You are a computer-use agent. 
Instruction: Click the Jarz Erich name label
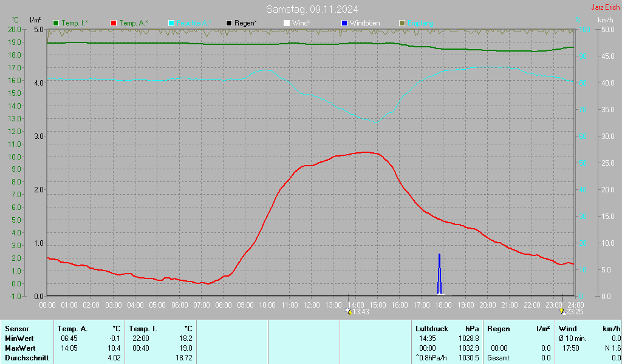click(606, 7)
